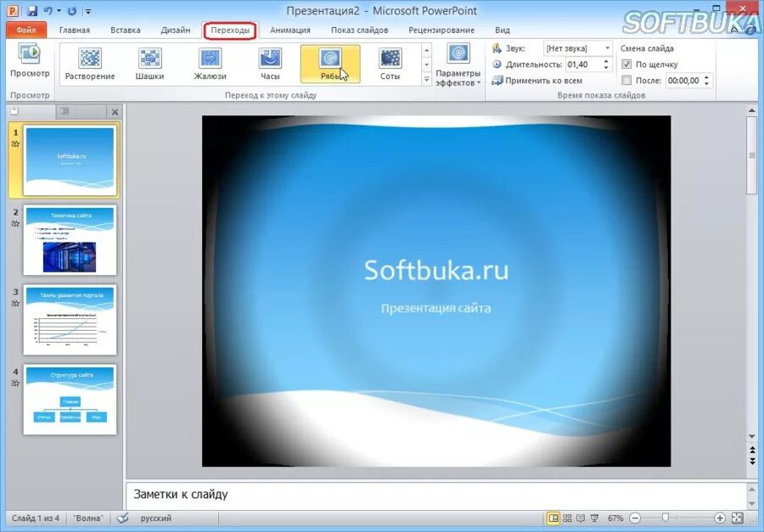The image size is (764, 532).
Task: Apply the Часы transition
Action: coord(270,64)
